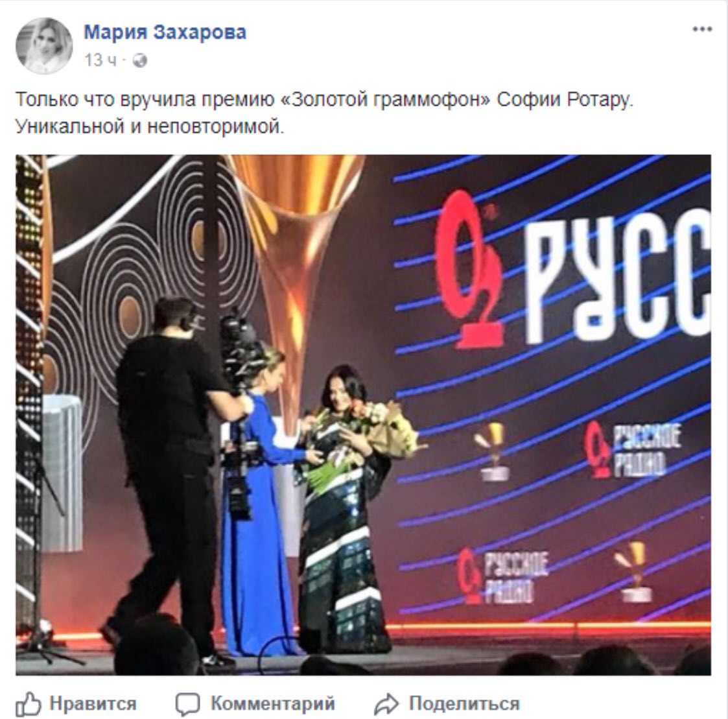Click the speech bubble comment icon

[x=187, y=704]
